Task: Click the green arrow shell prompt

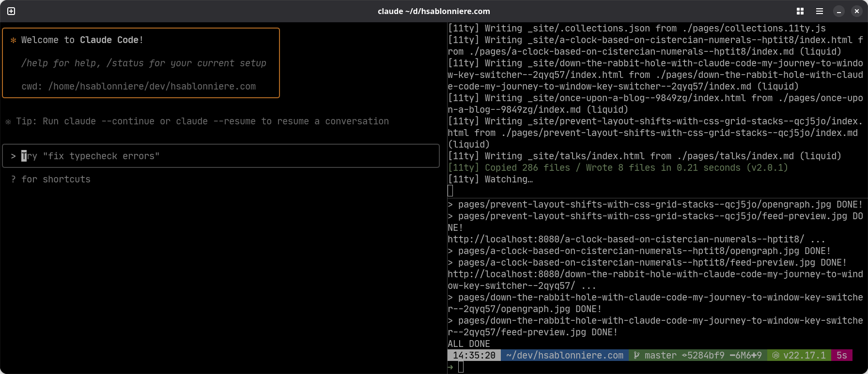Action: coord(450,367)
